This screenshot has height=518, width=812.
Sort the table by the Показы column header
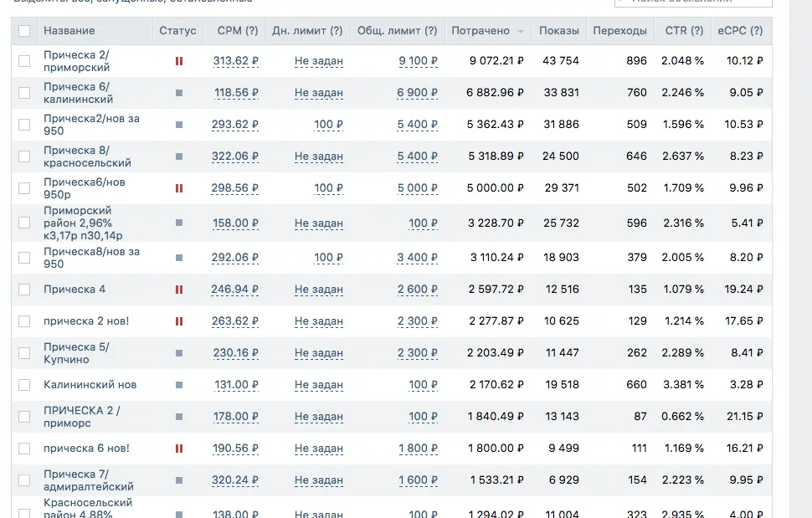coord(558,31)
